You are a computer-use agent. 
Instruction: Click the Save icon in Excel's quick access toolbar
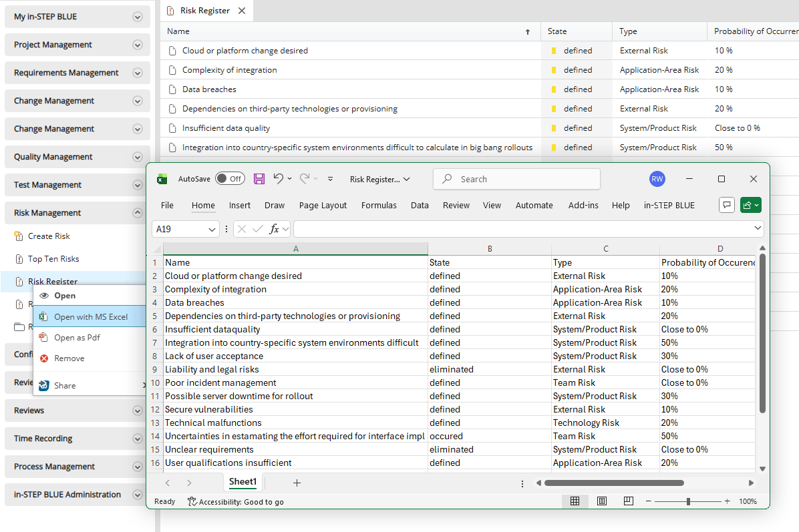259,178
